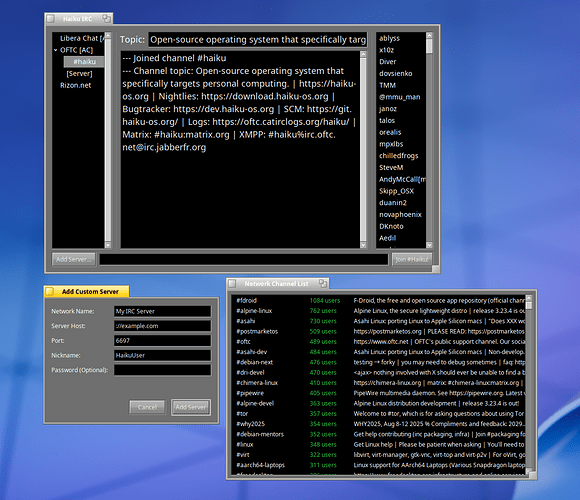Click the Add Server button in dialog
This screenshot has height=500, width=580.
point(191,407)
